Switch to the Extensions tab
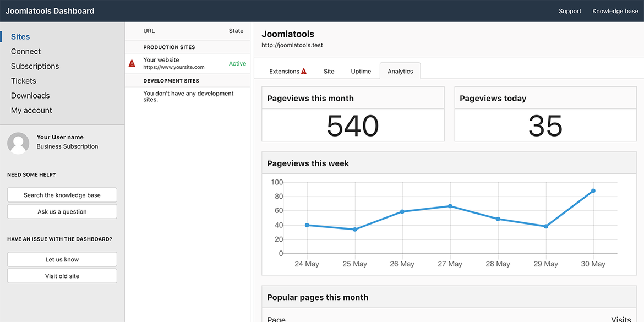This screenshot has width=644, height=322. click(288, 71)
